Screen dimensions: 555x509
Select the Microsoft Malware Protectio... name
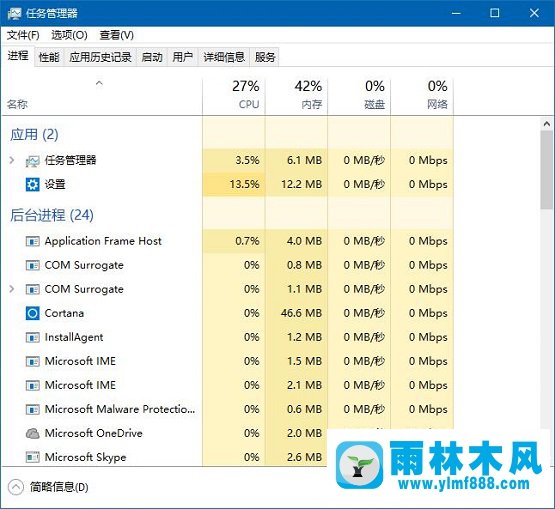pyautogui.click(x=120, y=409)
